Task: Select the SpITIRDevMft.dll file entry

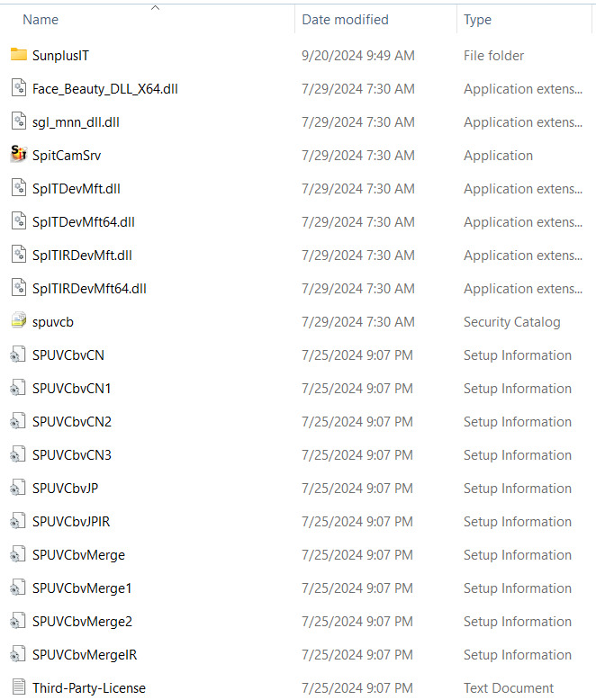Action: (82, 256)
